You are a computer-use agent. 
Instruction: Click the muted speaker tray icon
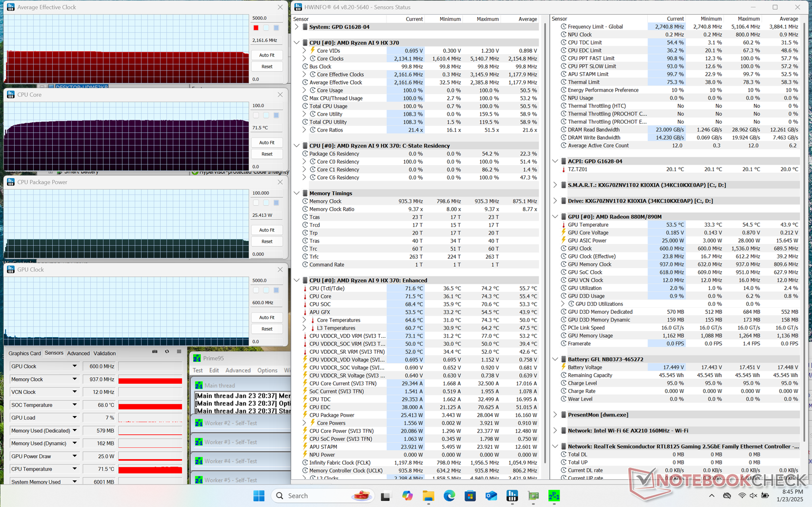coord(753,496)
